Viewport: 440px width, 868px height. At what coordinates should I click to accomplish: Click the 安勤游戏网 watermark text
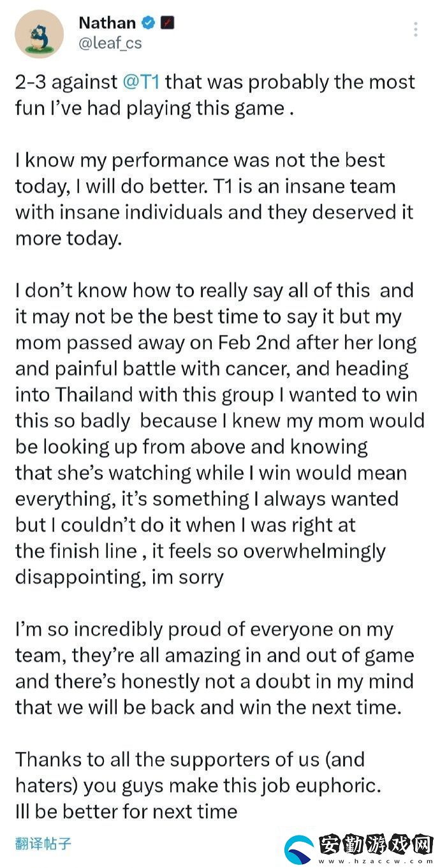[376, 843]
